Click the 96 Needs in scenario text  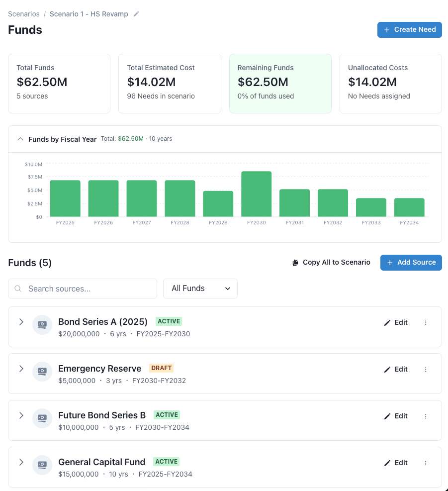coord(161,96)
